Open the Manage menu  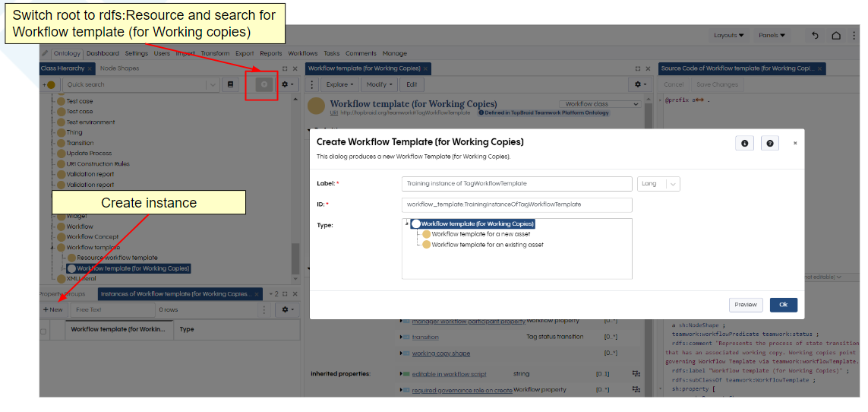point(395,53)
